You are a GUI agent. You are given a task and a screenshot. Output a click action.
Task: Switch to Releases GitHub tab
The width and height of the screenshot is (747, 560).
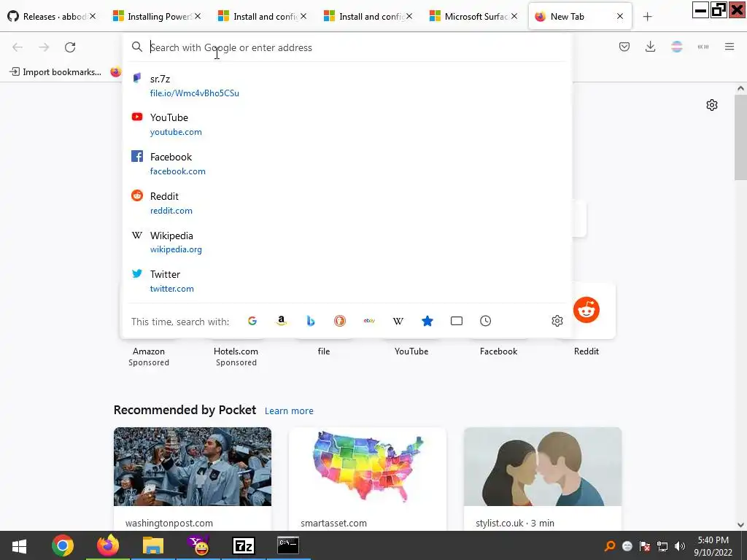pos(53,17)
